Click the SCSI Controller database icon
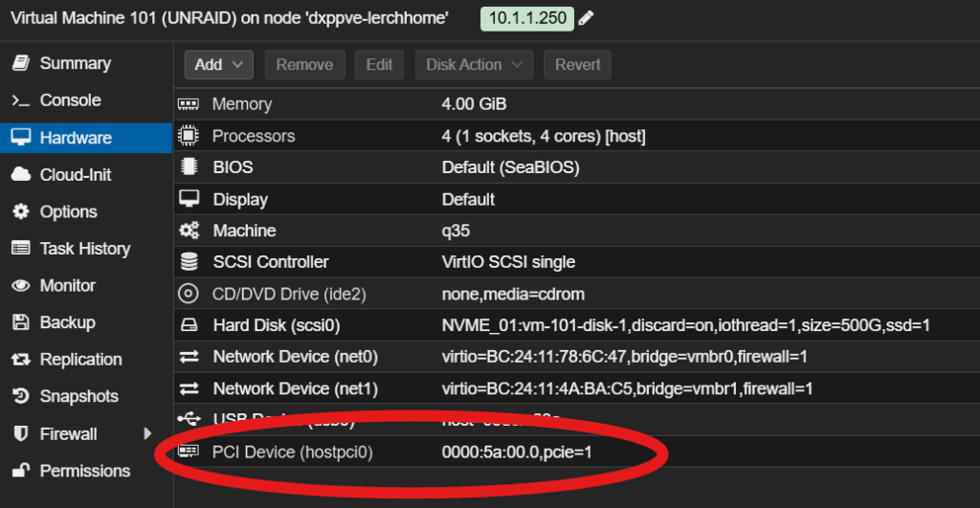This screenshot has height=508, width=980. (189, 261)
